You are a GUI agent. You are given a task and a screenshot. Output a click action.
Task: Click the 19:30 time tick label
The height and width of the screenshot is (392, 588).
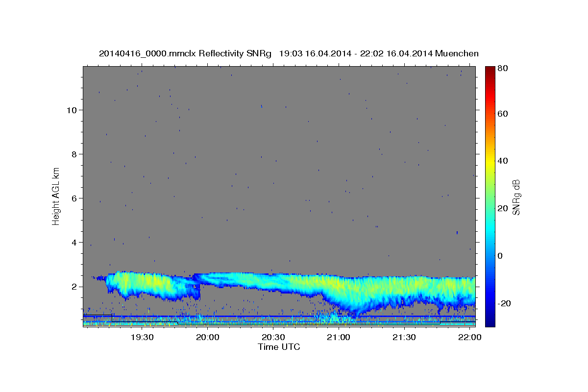[142, 338]
